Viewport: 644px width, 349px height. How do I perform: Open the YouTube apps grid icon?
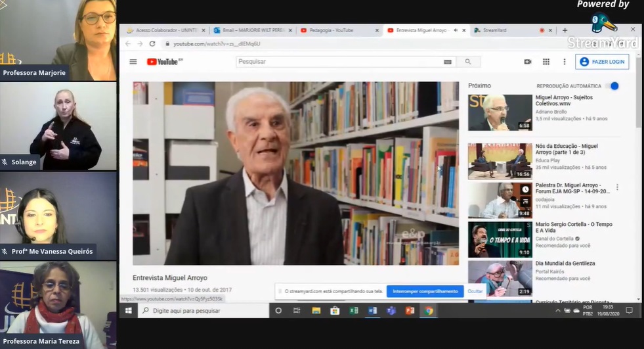pos(546,62)
